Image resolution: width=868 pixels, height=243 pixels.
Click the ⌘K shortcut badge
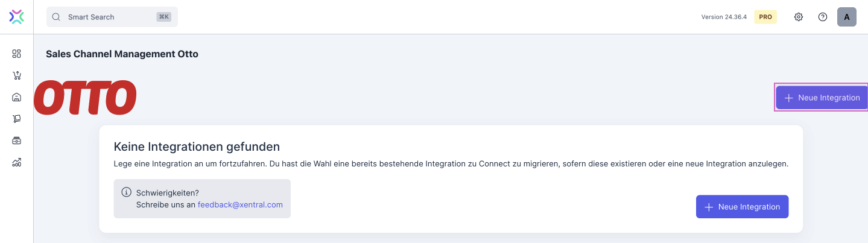(x=163, y=17)
